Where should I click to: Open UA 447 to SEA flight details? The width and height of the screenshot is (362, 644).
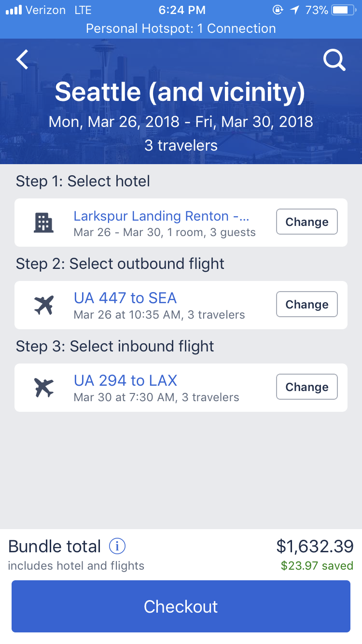[125, 298]
